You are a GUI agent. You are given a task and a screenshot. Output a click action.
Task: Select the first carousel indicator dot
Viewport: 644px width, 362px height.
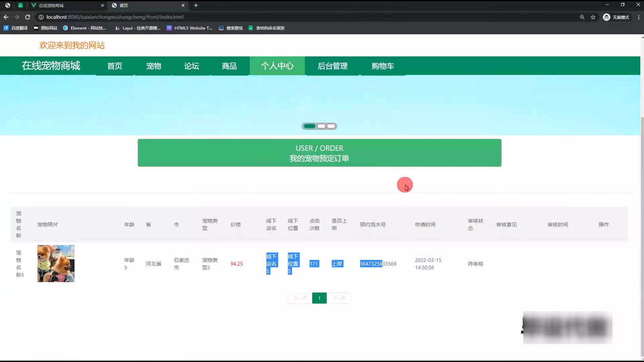310,126
